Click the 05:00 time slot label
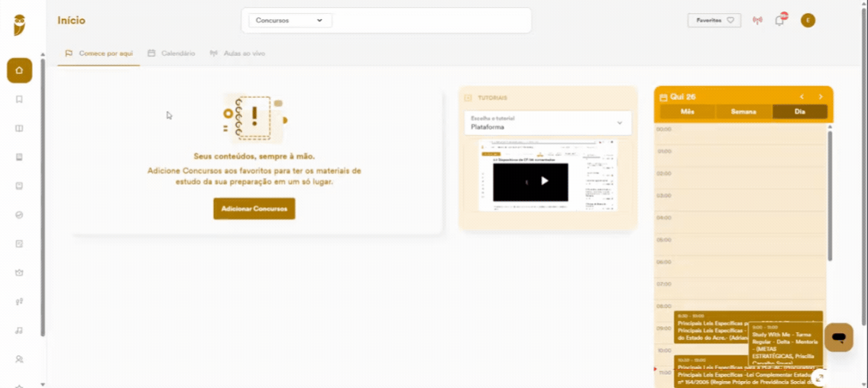 664,241
